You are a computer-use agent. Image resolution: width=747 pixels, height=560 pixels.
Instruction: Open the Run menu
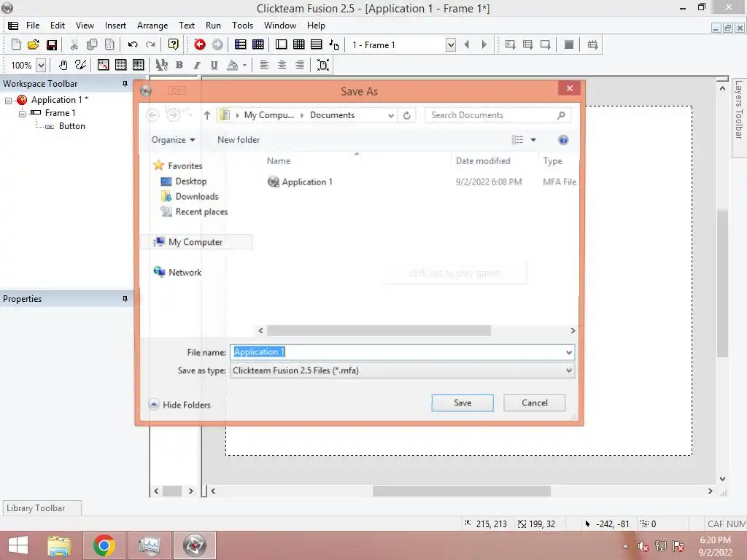point(213,26)
